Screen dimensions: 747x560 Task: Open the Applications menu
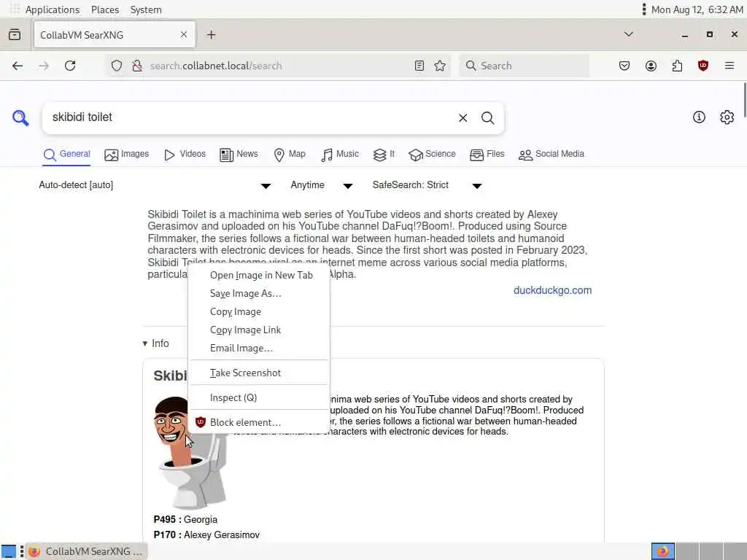[52, 9]
